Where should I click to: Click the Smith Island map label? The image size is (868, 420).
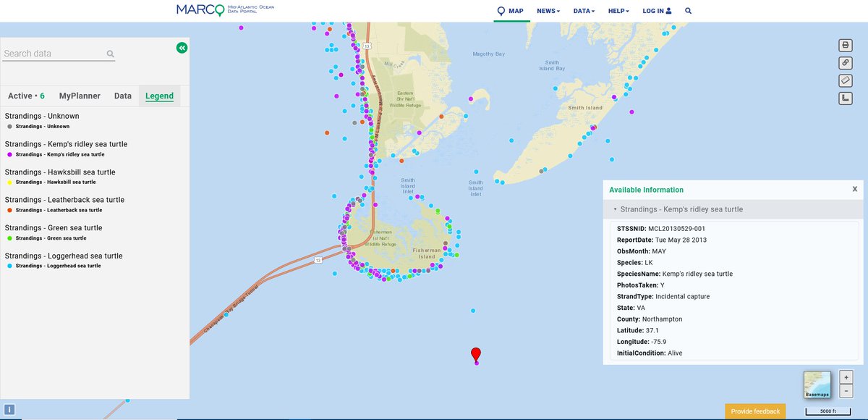tap(585, 108)
